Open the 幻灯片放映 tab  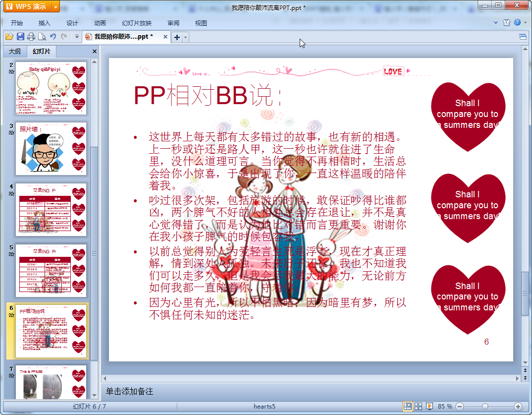coord(137,23)
